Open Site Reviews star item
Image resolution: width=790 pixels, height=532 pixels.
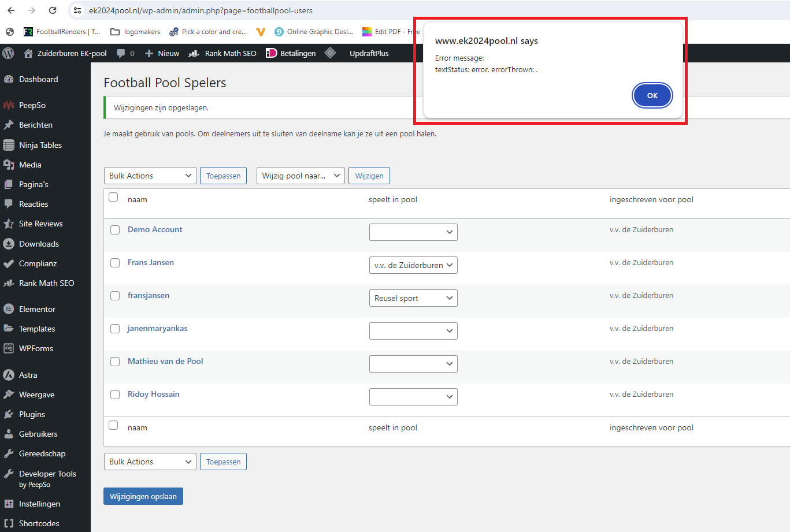pos(45,224)
